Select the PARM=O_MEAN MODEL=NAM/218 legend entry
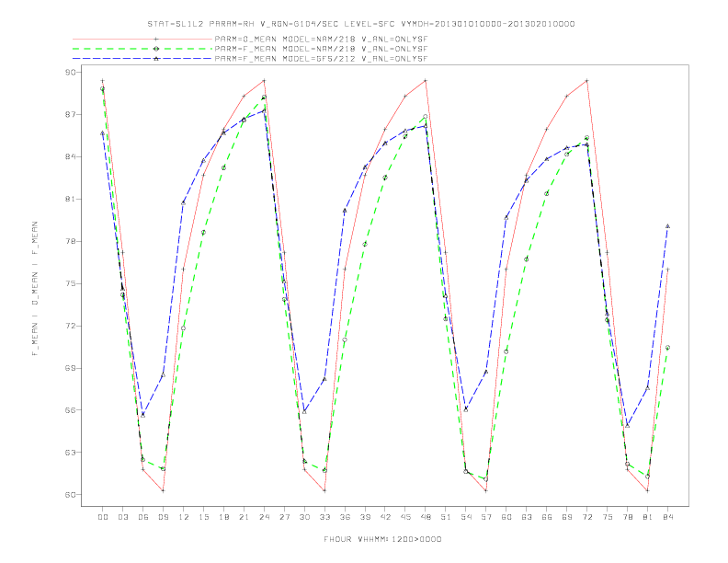The image size is (728, 563). (x=321, y=40)
